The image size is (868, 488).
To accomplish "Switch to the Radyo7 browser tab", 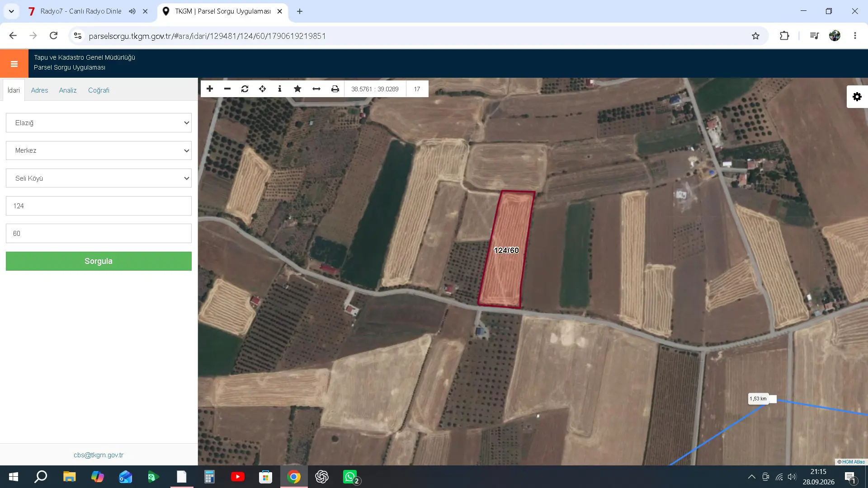I will coord(80,11).
